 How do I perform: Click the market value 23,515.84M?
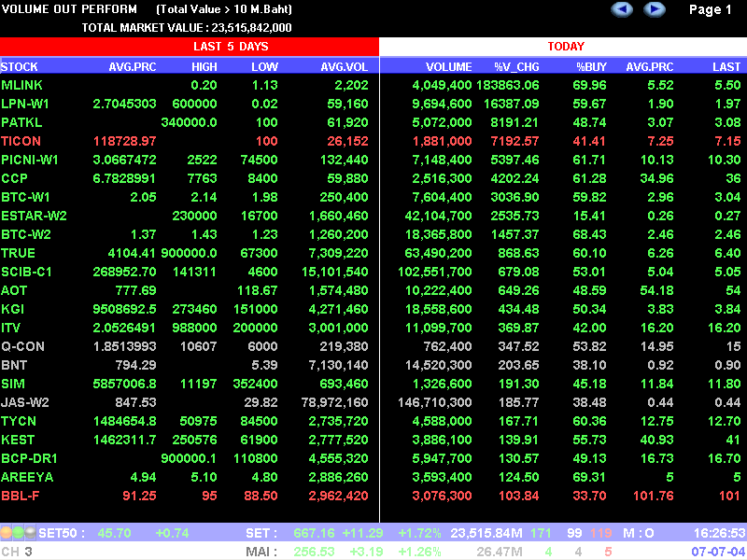pyautogui.click(x=486, y=533)
